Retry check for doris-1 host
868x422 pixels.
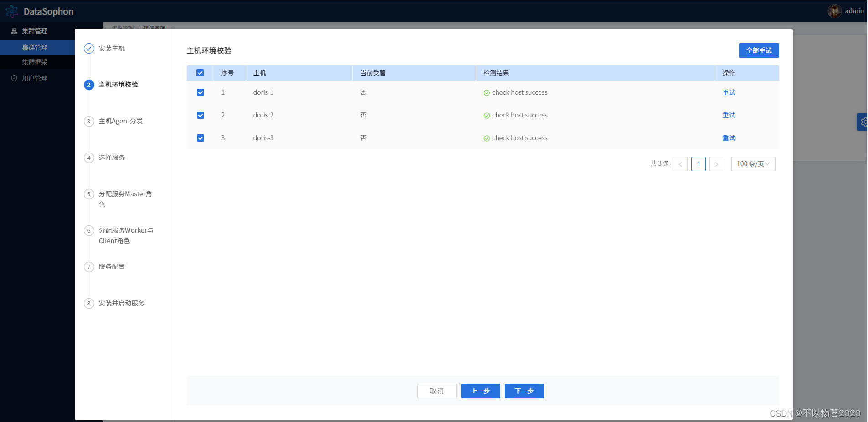click(729, 92)
